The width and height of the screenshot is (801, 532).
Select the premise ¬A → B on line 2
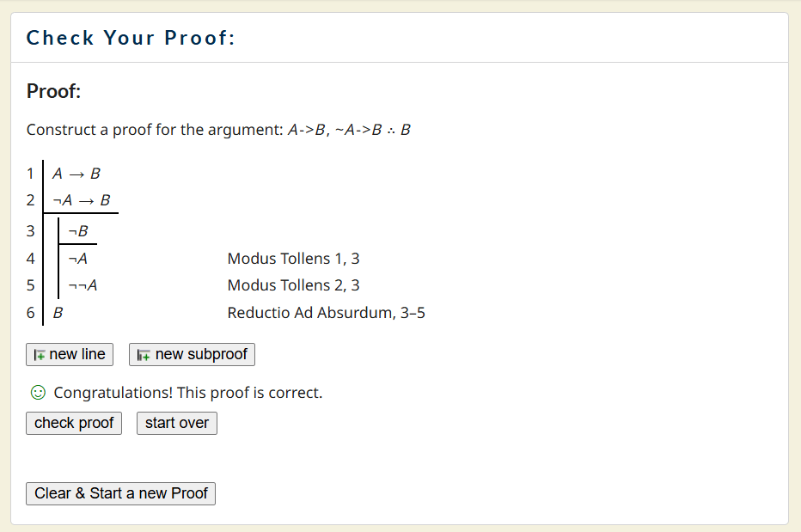[82, 200]
